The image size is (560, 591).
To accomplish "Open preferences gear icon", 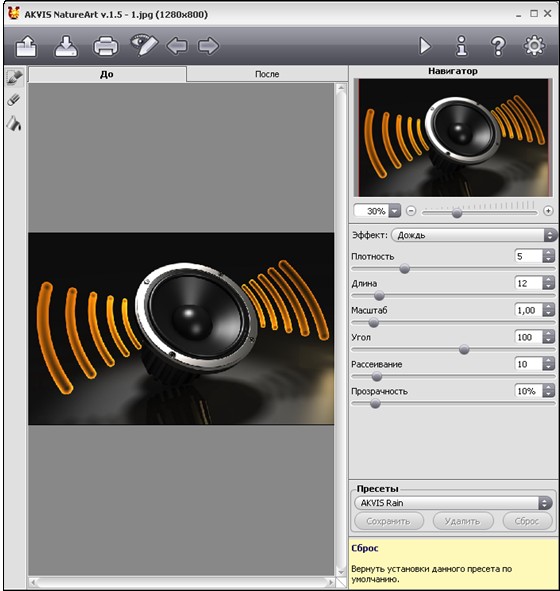I will pos(534,46).
